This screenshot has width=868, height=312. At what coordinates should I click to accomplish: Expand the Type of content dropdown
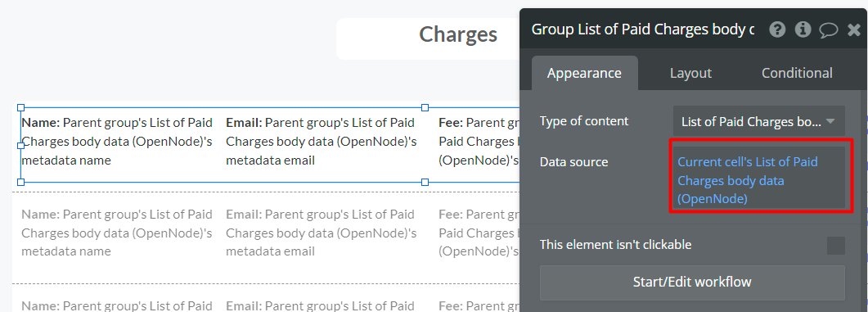coord(759,121)
